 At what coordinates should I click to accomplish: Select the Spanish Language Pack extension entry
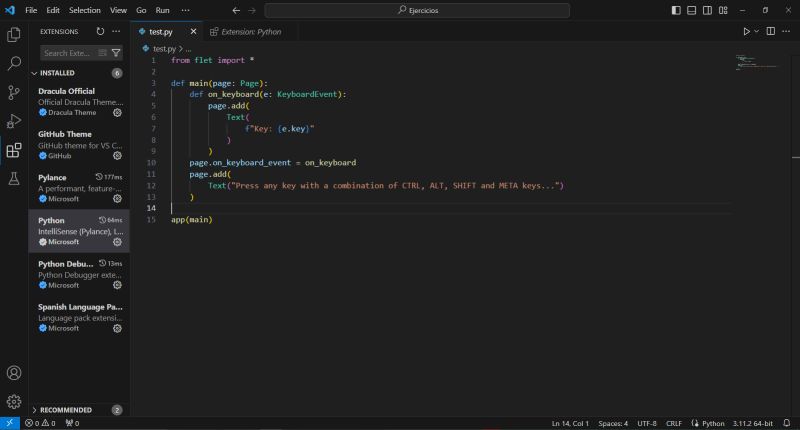(x=79, y=318)
